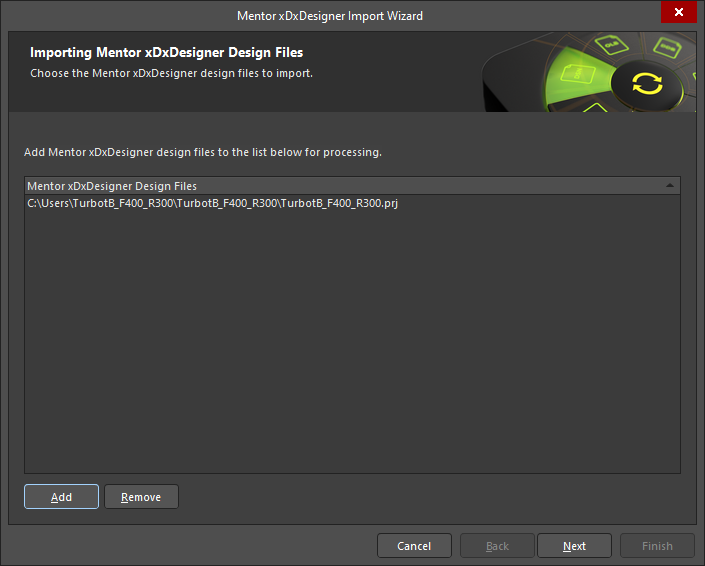The width and height of the screenshot is (705, 566).
Task: Click the DDB file icon in banner wheel
Action: click(664, 47)
